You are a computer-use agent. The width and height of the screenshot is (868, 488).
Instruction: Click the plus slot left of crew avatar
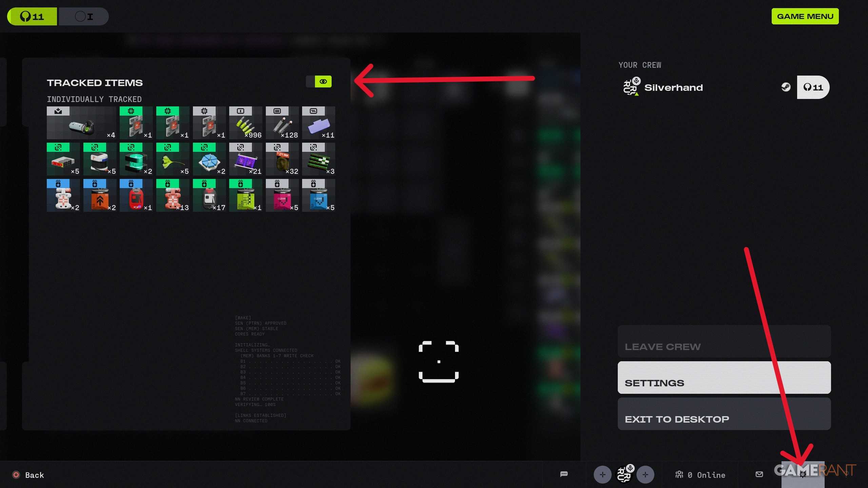[603, 474]
